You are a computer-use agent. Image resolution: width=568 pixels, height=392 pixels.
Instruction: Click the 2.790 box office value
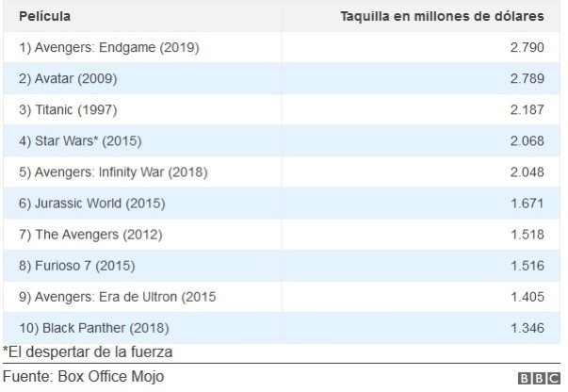528,47
